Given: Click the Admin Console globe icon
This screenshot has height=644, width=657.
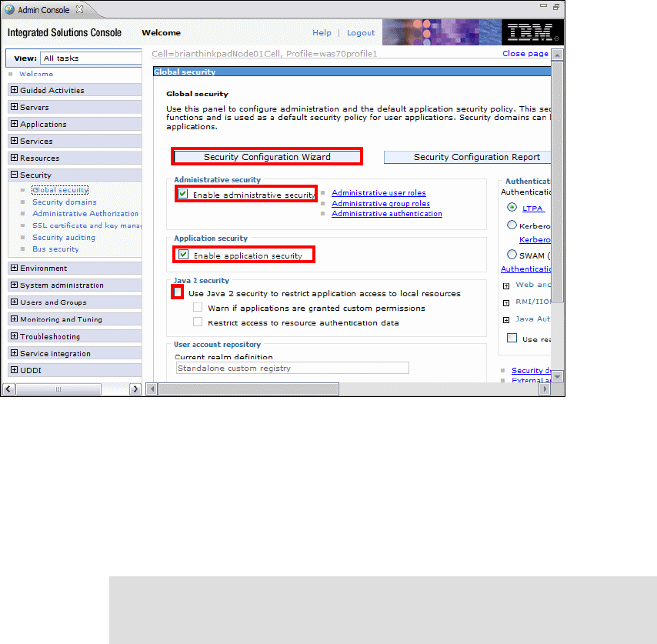Looking at the screenshot, I should [x=9, y=9].
